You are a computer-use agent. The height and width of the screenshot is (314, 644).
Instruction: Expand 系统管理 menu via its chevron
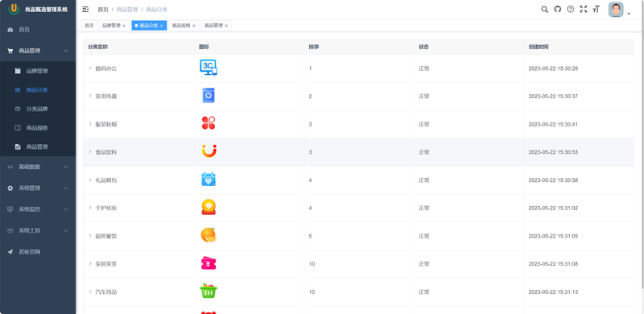pyautogui.click(x=66, y=188)
